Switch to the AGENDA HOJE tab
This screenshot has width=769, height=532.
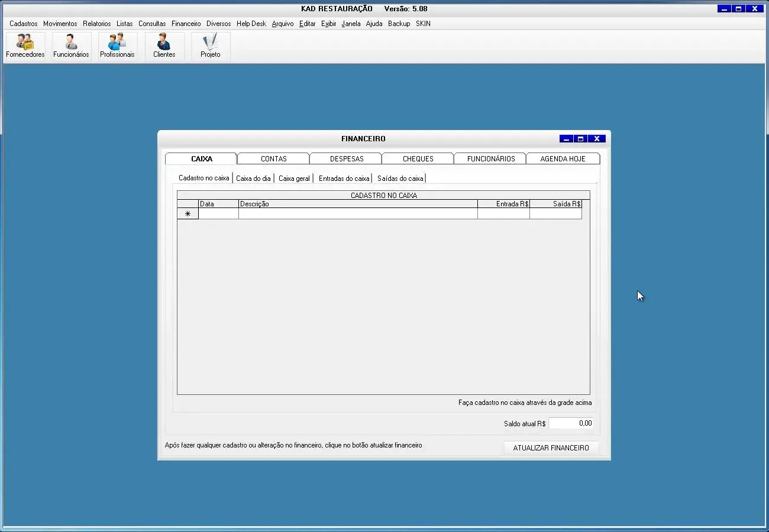point(563,158)
